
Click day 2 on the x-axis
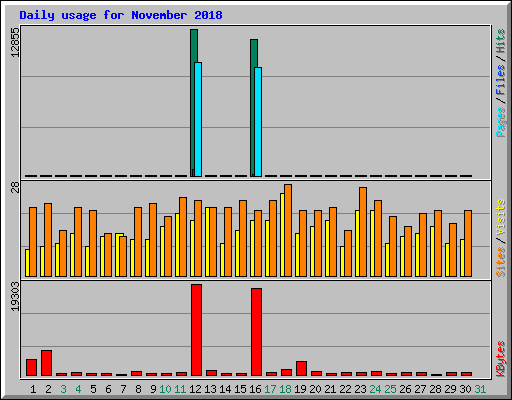pos(48,389)
